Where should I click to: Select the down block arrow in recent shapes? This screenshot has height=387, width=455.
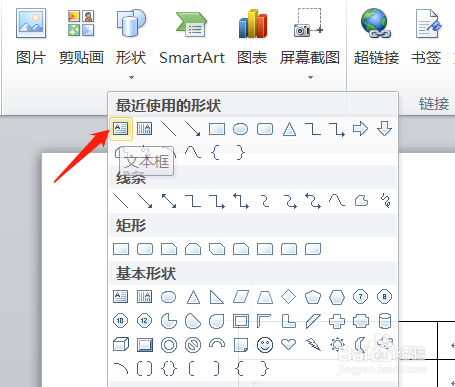pyautogui.click(x=385, y=129)
